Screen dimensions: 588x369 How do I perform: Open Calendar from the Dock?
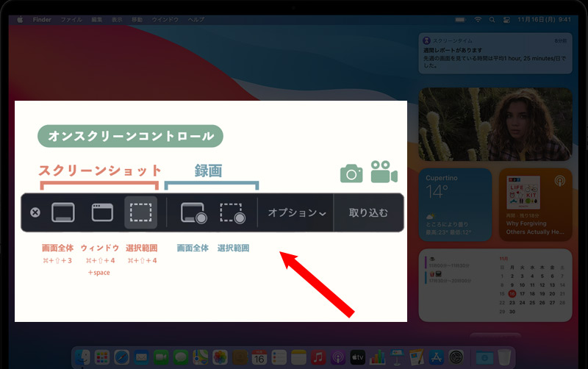pos(259,357)
